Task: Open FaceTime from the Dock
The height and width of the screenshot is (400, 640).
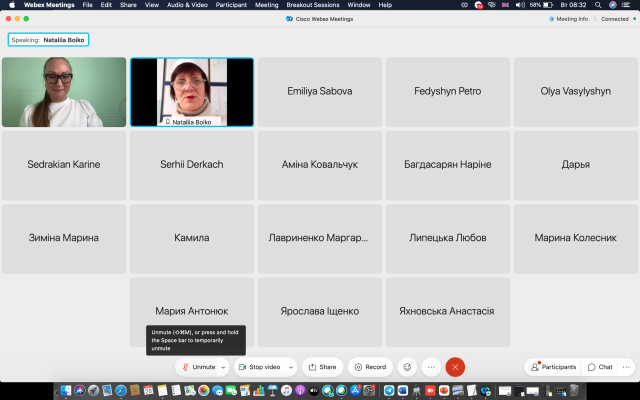Action: pos(231,391)
